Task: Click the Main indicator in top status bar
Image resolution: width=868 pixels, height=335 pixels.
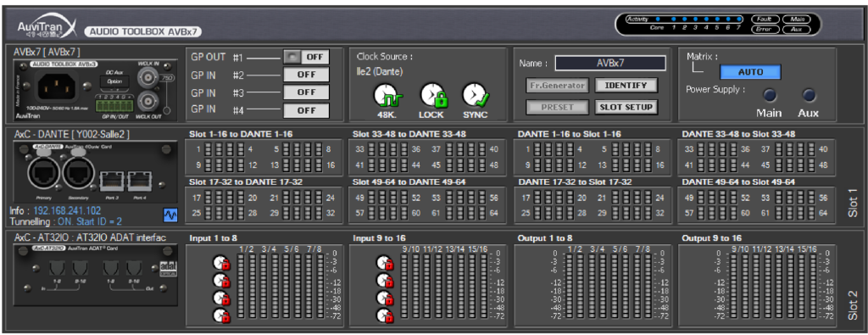Action: pos(797,20)
